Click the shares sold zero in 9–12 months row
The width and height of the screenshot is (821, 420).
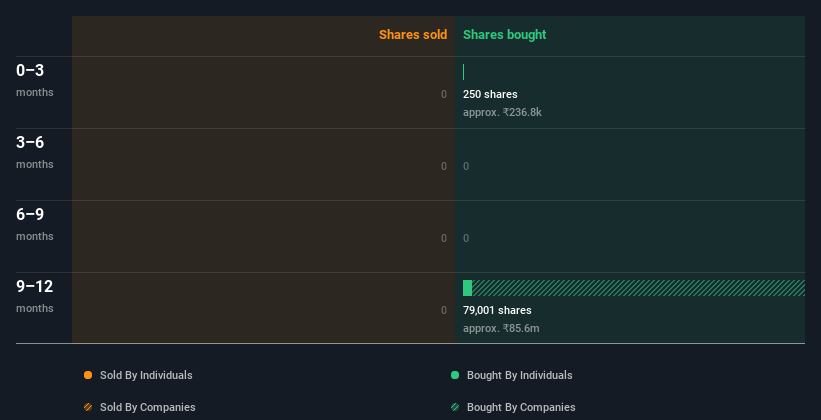(444, 310)
